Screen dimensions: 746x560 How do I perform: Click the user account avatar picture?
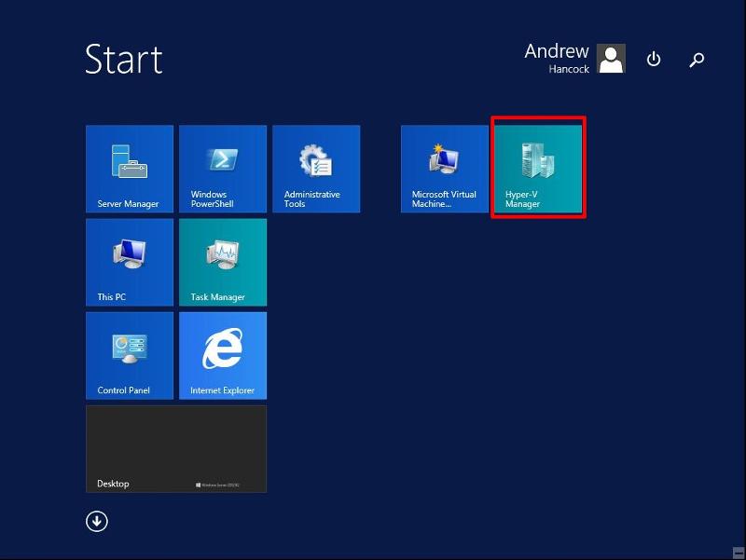click(x=611, y=59)
